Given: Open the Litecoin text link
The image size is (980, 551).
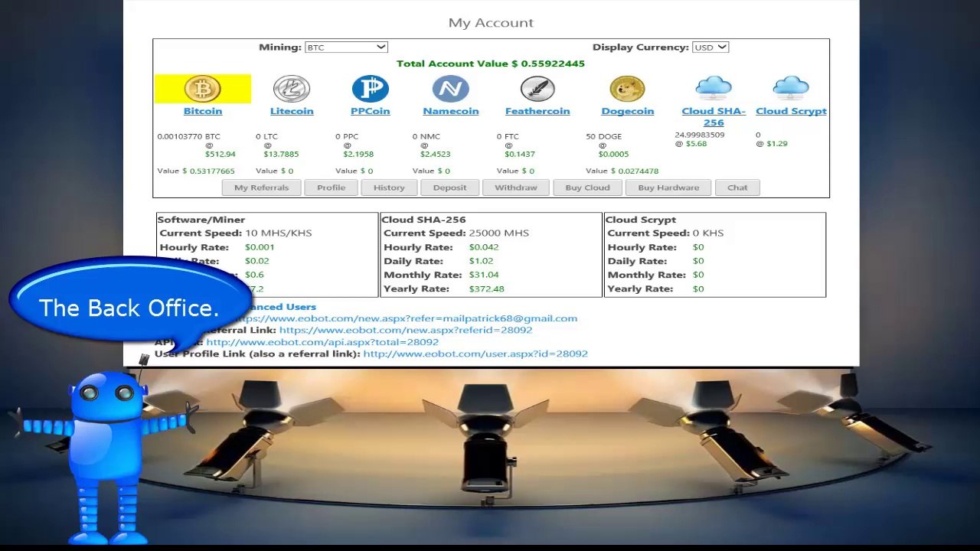Looking at the screenshot, I should [292, 111].
